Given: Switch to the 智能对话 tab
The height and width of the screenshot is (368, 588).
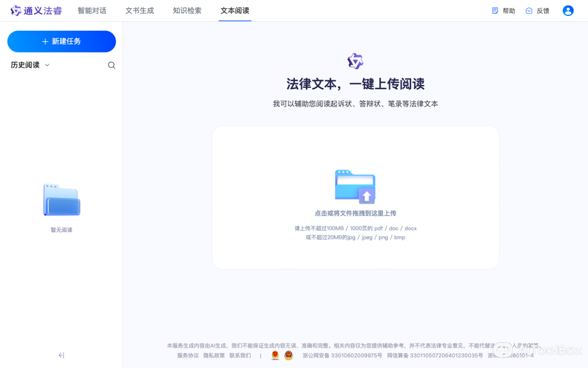Looking at the screenshot, I should [x=92, y=11].
